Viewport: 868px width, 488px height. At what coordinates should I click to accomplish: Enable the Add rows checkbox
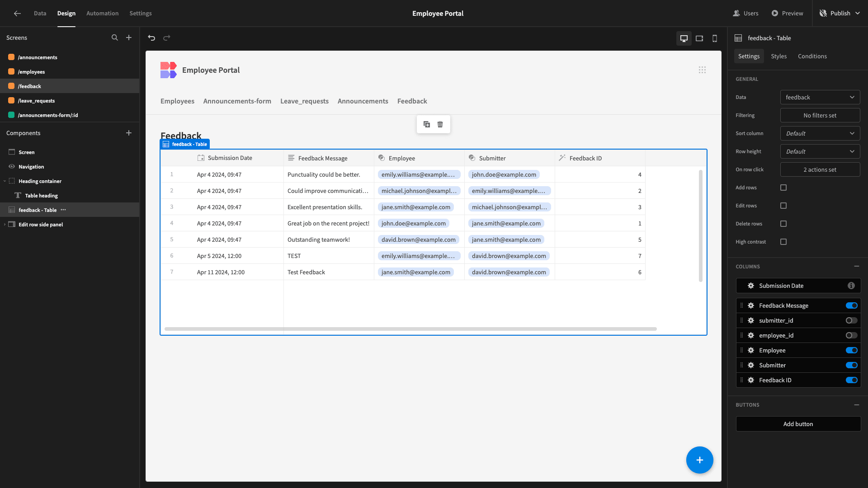coord(783,188)
